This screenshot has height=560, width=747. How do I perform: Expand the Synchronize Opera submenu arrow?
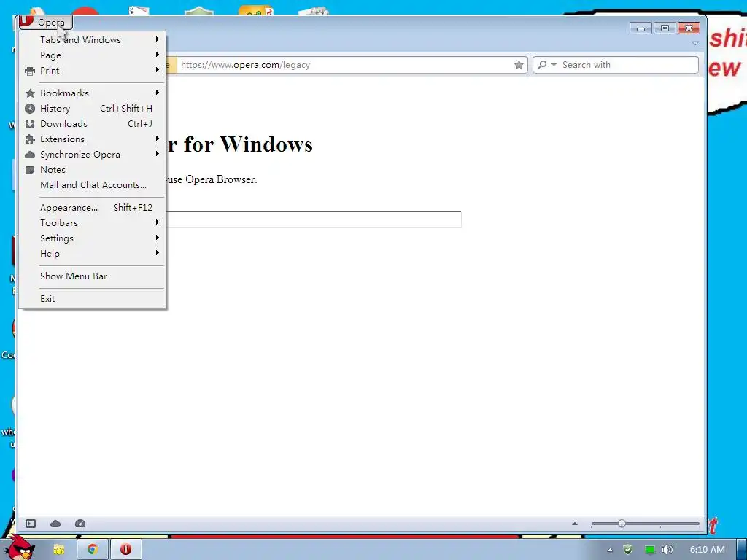click(x=158, y=153)
